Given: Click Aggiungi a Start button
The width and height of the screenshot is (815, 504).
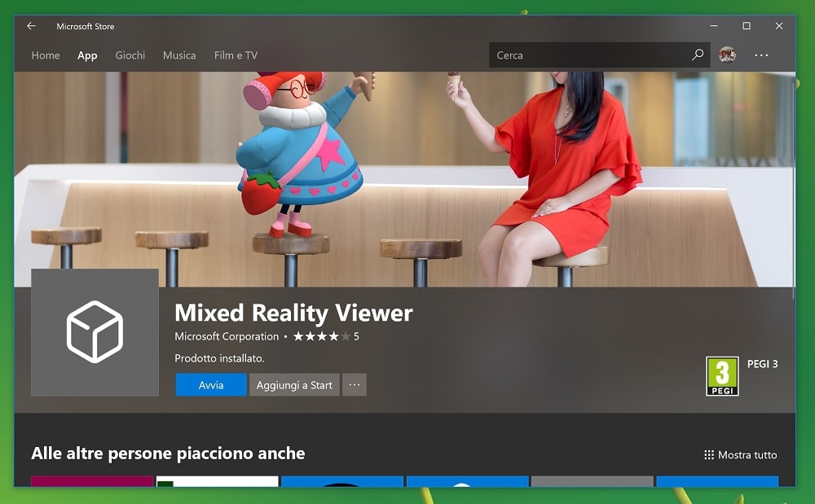Looking at the screenshot, I should tap(294, 384).
